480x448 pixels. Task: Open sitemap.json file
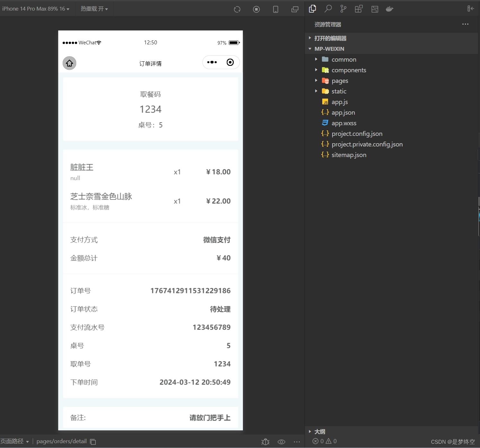[349, 155]
